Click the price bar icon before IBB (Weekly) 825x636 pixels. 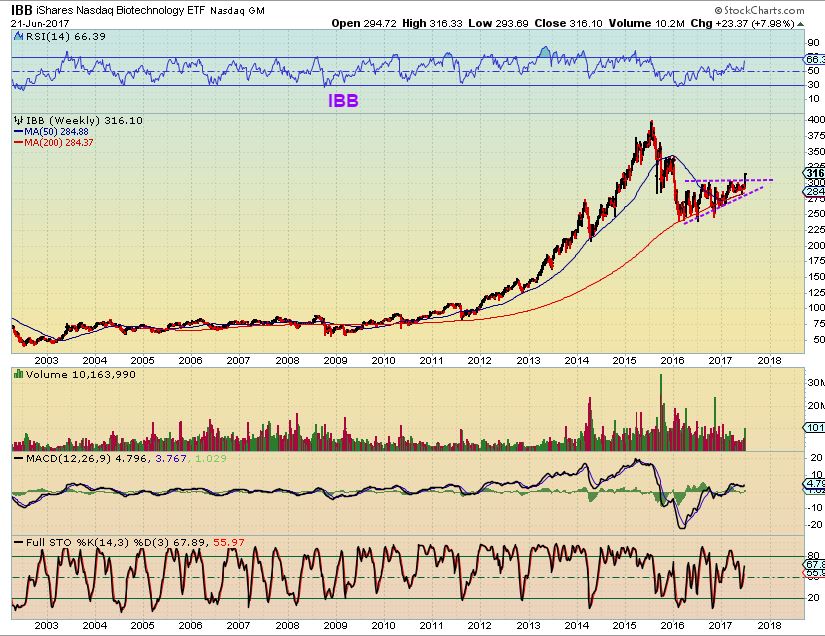[x=19, y=120]
